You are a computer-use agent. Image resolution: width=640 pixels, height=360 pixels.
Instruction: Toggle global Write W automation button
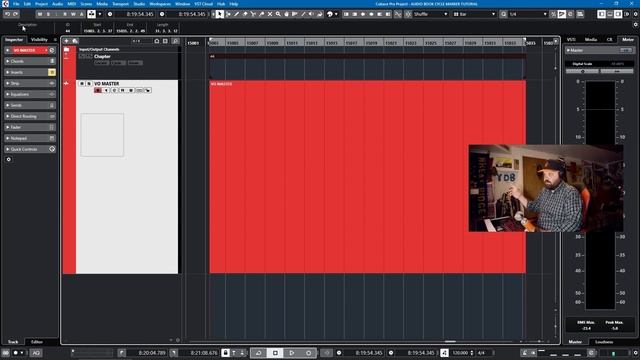(73, 14)
